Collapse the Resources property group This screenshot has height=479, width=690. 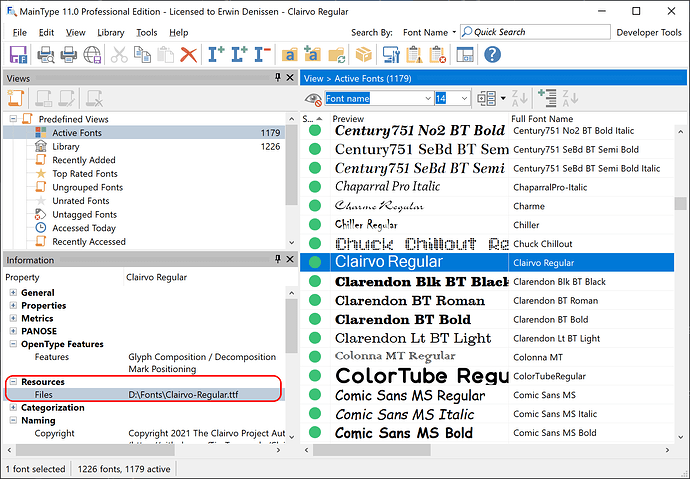coord(13,382)
